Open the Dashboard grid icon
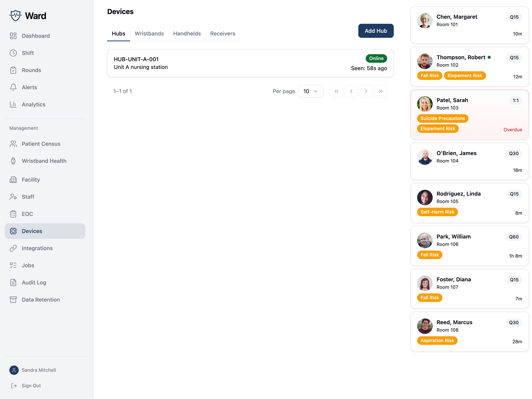Image resolution: width=532 pixels, height=399 pixels. pyautogui.click(x=13, y=36)
